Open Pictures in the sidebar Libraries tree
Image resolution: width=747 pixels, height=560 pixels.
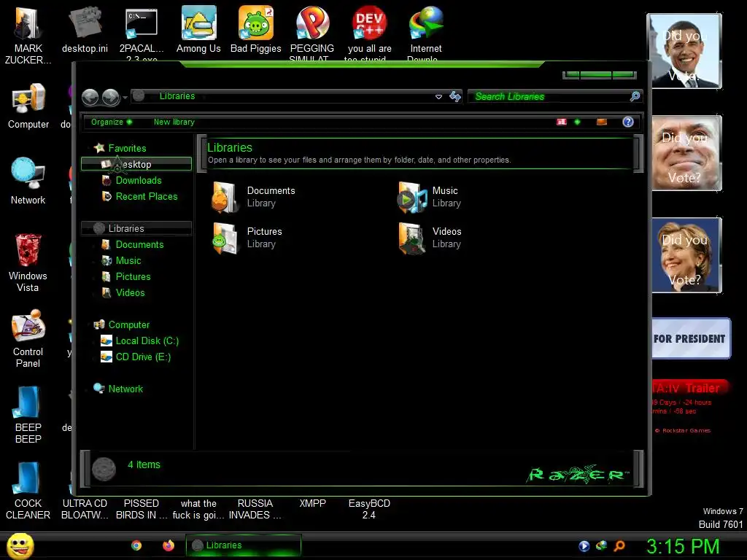tap(133, 276)
